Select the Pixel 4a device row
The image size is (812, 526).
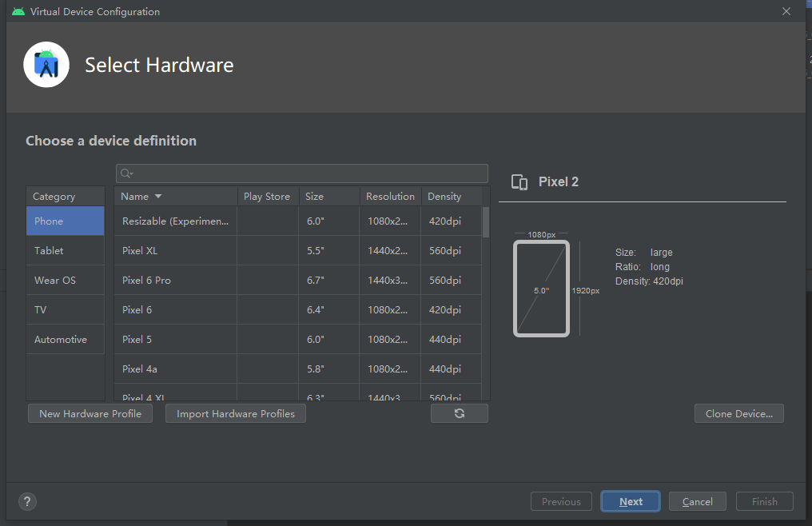tap(298, 369)
